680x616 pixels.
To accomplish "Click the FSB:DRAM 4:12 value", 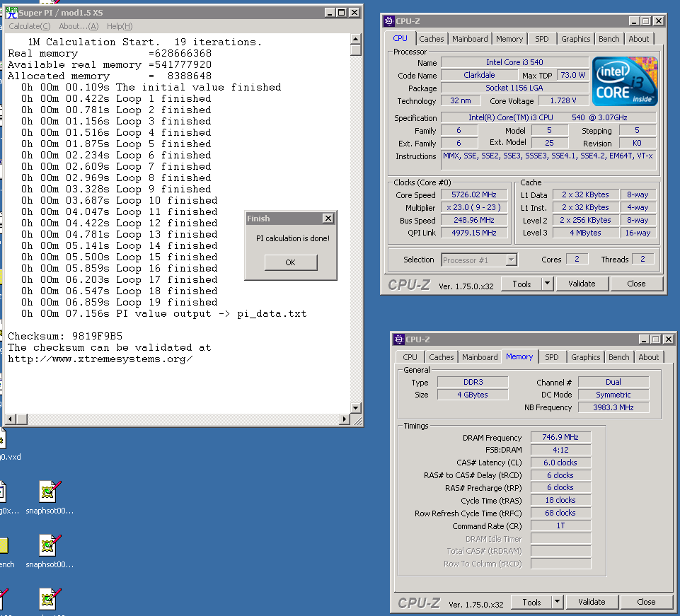I will 560,450.
